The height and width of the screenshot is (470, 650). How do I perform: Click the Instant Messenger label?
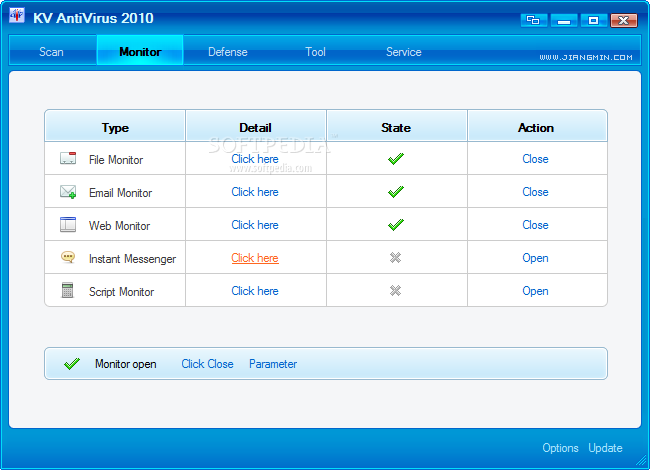[132, 259]
